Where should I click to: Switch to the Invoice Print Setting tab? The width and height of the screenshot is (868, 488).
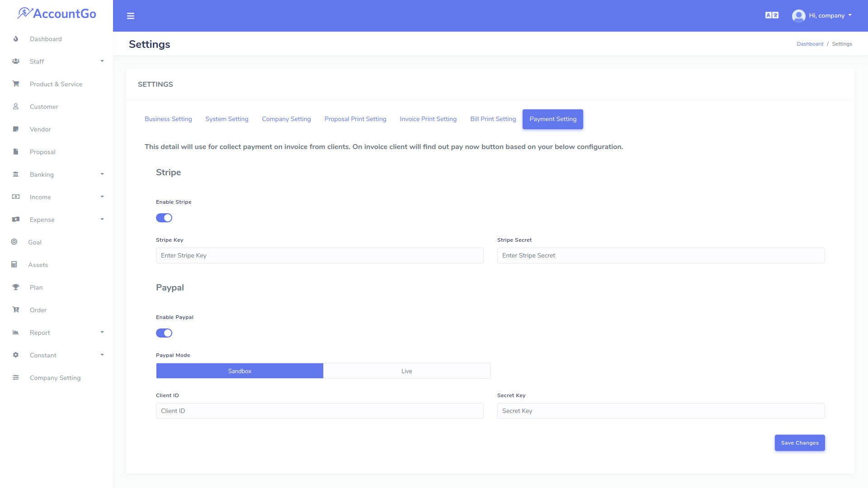click(428, 119)
